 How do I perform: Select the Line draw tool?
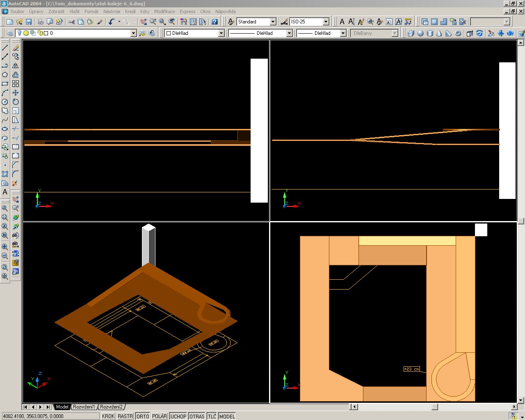pyautogui.click(x=5, y=48)
